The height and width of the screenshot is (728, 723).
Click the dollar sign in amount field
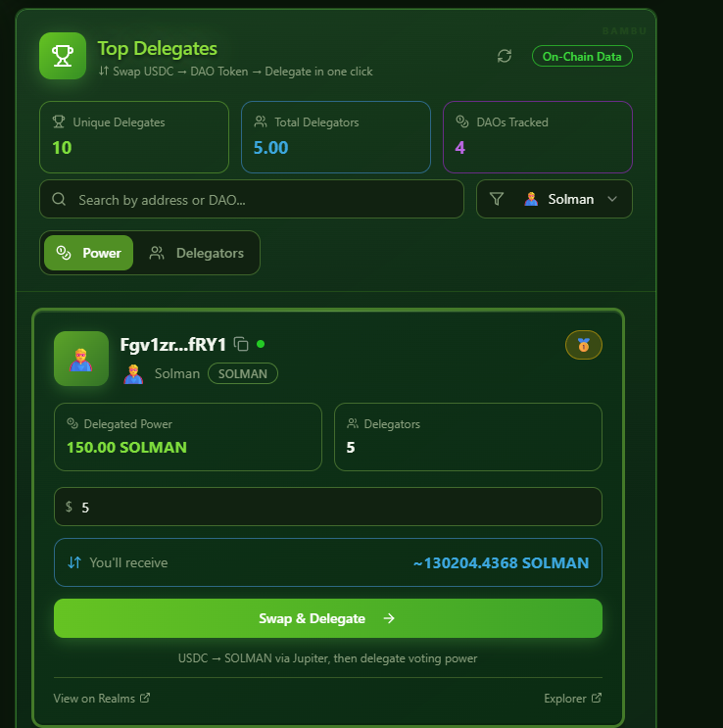(x=69, y=507)
